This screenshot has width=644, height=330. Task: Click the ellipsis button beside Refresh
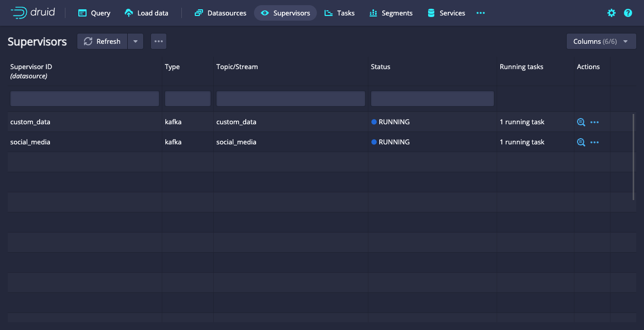click(159, 41)
